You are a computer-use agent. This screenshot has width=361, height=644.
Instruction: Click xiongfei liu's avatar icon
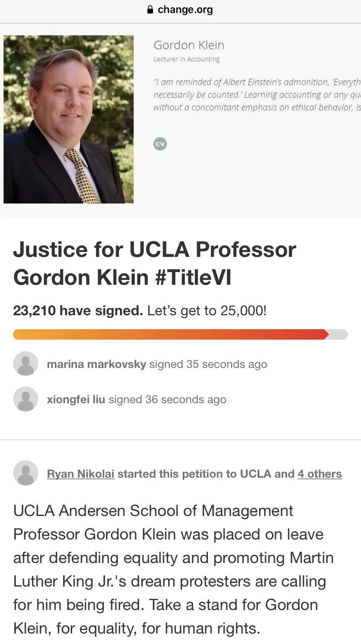26,399
